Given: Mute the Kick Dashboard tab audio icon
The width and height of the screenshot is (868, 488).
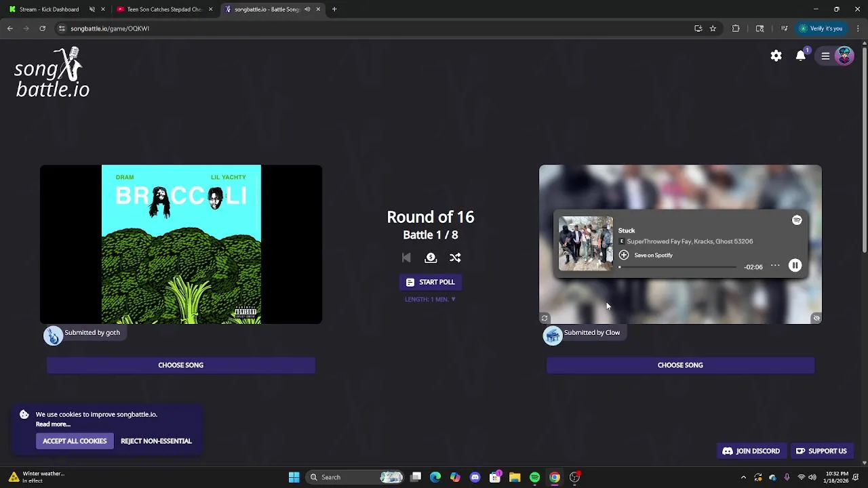Looking at the screenshot, I should [92, 9].
